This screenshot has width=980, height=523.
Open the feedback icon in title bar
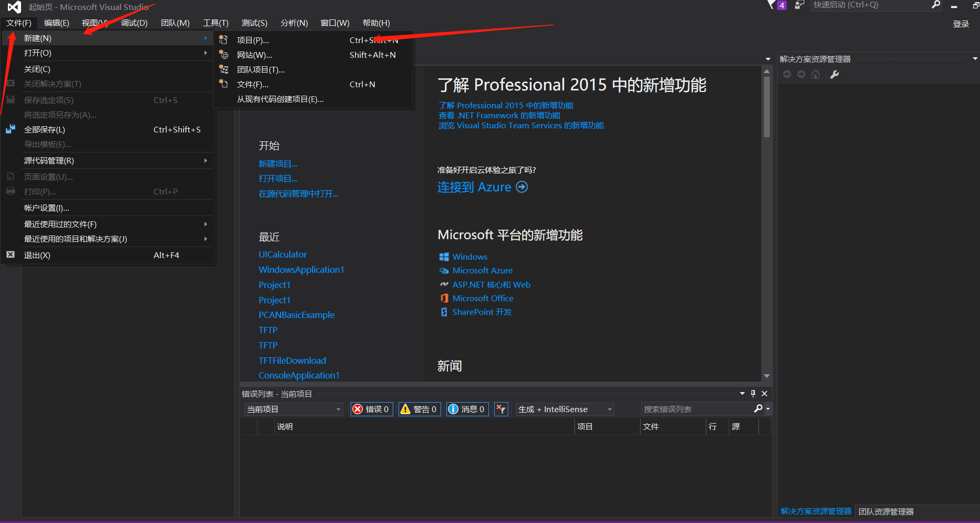pos(799,5)
